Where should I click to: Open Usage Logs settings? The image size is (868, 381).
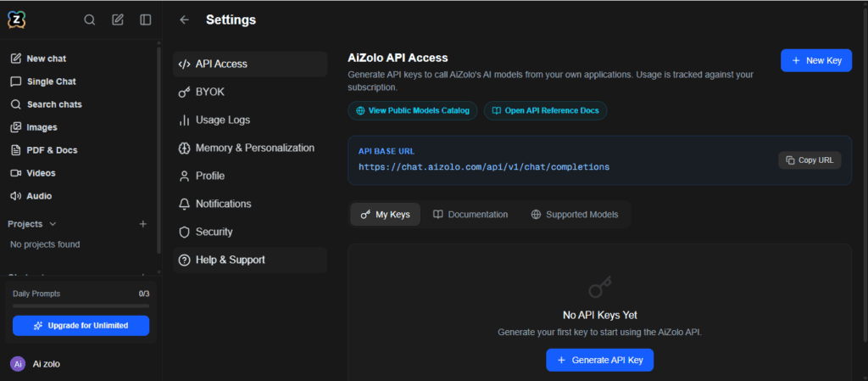(x=250, y=120)
